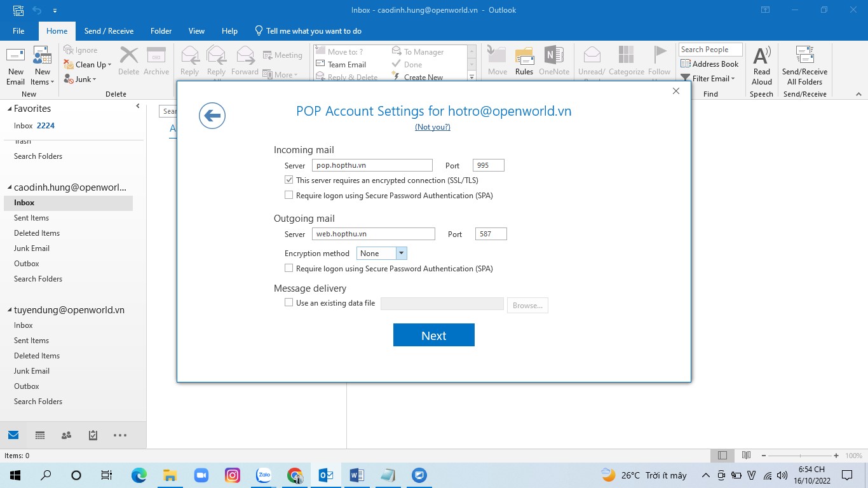Open the View ribbon tab
Viewport: 868px width, 488px height.
point(196,30)
